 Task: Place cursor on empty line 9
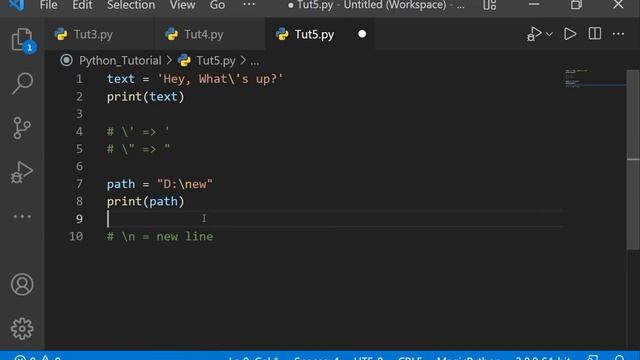[x=335, y=219]
